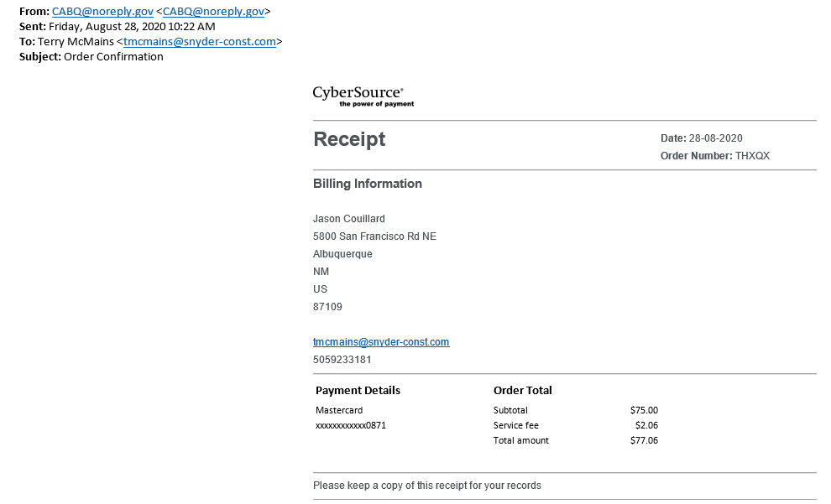Click the CABQ@noreply.gov address in angle brackets
This screenshot has height=504, width=831.
(213, 11)
